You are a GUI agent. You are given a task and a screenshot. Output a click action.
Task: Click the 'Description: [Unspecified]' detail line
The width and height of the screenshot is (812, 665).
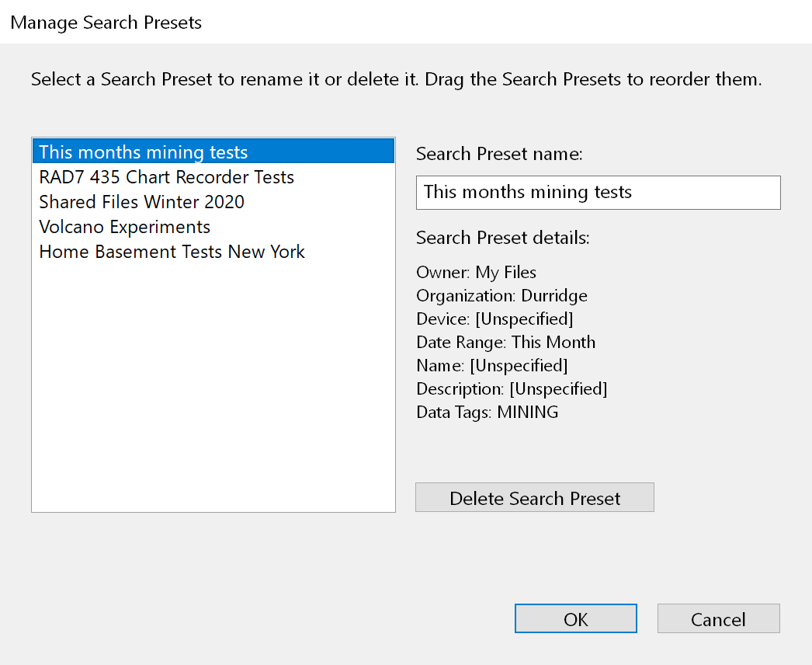pyautogui.click(x=512, y=388)
